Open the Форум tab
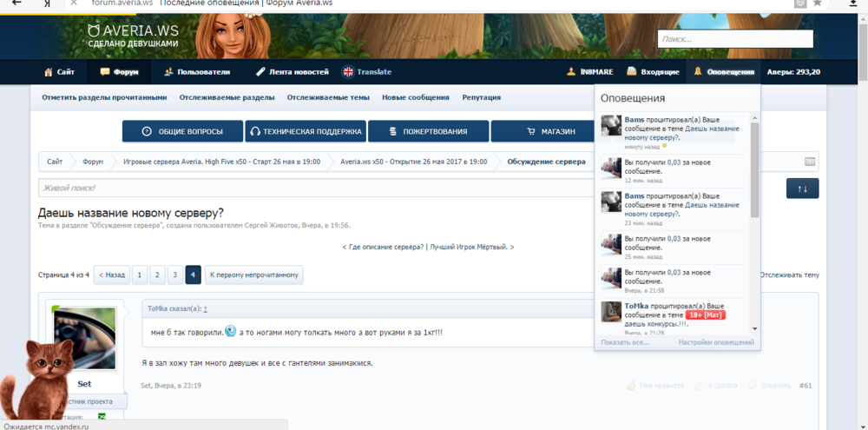This screenshot has height=430, width=868. [119, 72]
